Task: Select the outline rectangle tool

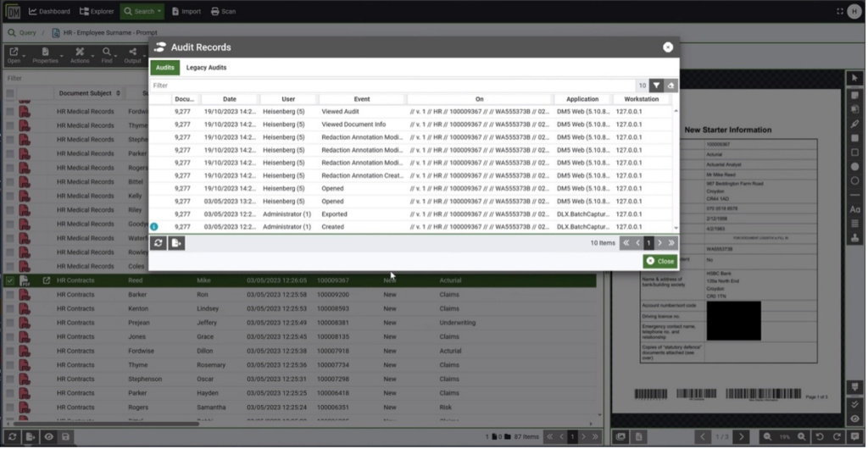Action: click(854, 152)
